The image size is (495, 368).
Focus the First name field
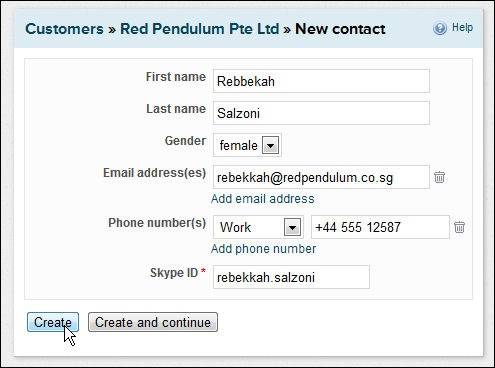click(321, 81)
